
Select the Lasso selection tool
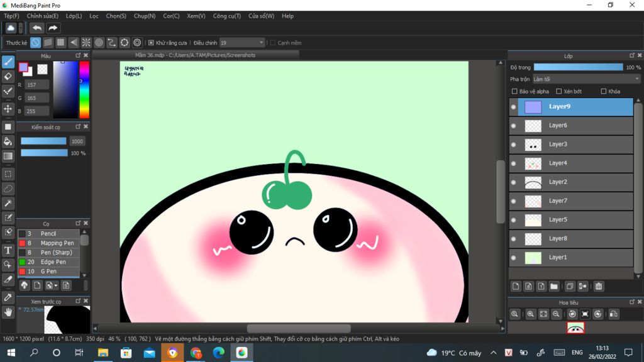(x=8, y=189)
